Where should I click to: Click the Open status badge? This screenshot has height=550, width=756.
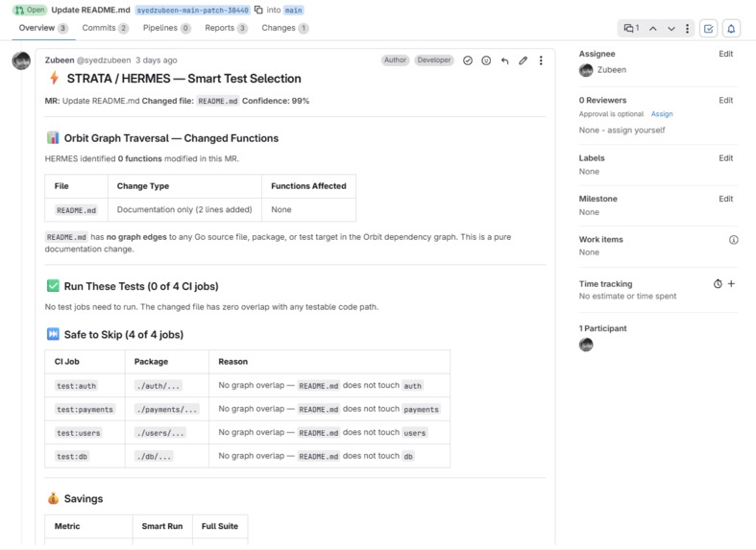[30, 11]
